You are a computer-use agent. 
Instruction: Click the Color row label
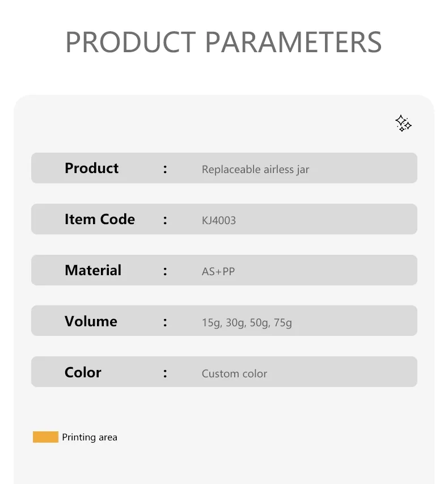tap(83, 373)
